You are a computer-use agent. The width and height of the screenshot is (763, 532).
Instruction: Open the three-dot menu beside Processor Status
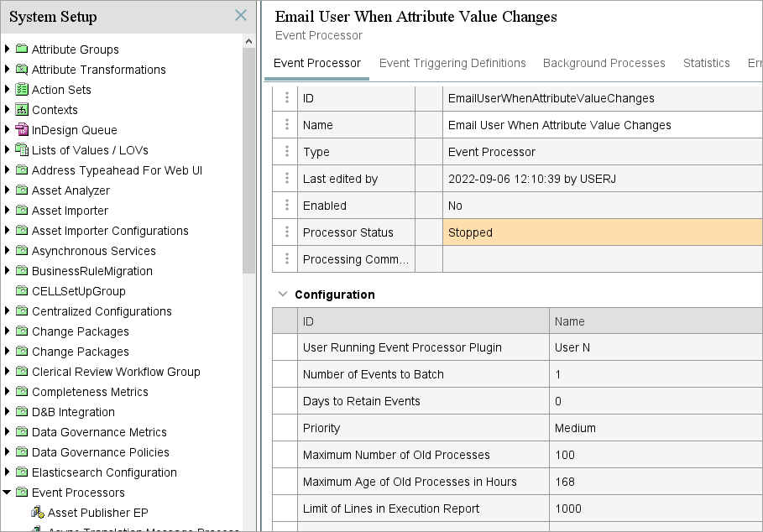(287, 232)
